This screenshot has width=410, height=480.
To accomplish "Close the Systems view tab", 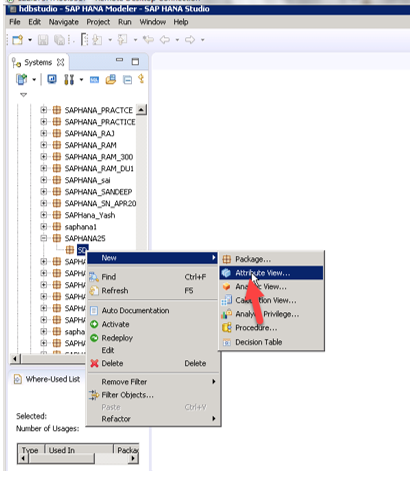I will (60, 62).
